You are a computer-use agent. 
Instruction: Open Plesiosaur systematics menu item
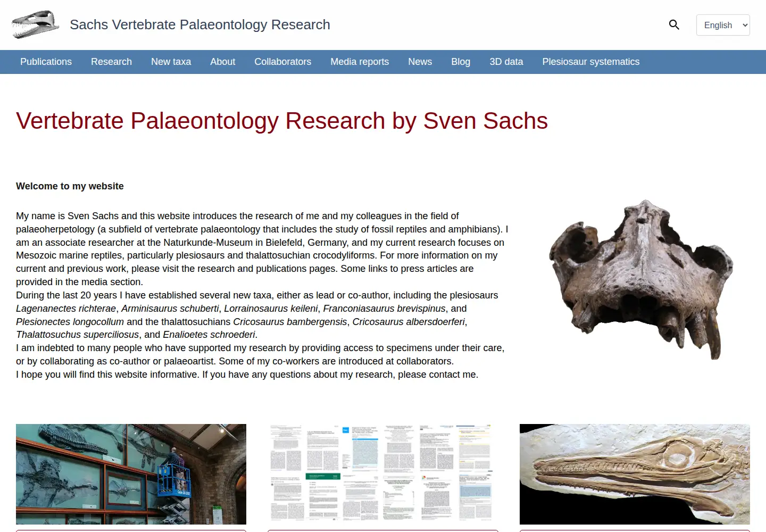pos(590,62)
